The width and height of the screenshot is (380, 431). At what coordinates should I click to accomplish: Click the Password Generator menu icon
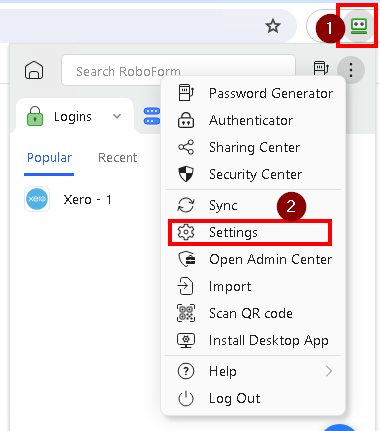186,92
